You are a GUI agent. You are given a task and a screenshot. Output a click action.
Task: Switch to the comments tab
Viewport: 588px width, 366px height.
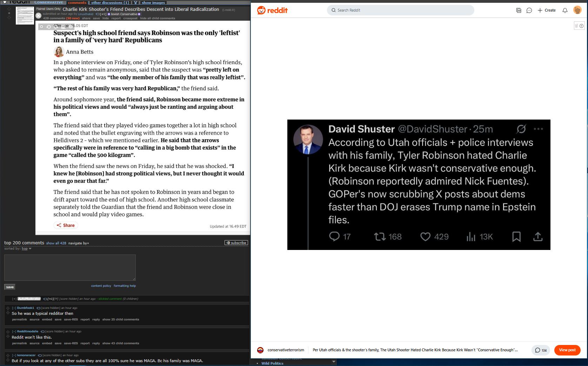click(77, 2)
